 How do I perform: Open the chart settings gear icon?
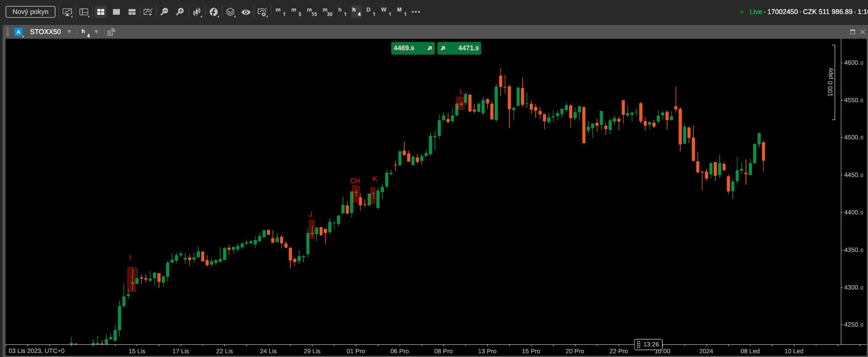(262, 12)
